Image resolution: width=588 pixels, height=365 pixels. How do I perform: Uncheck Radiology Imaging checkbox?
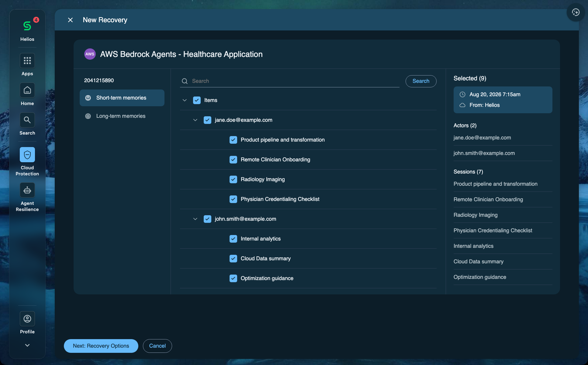(233, 179)
